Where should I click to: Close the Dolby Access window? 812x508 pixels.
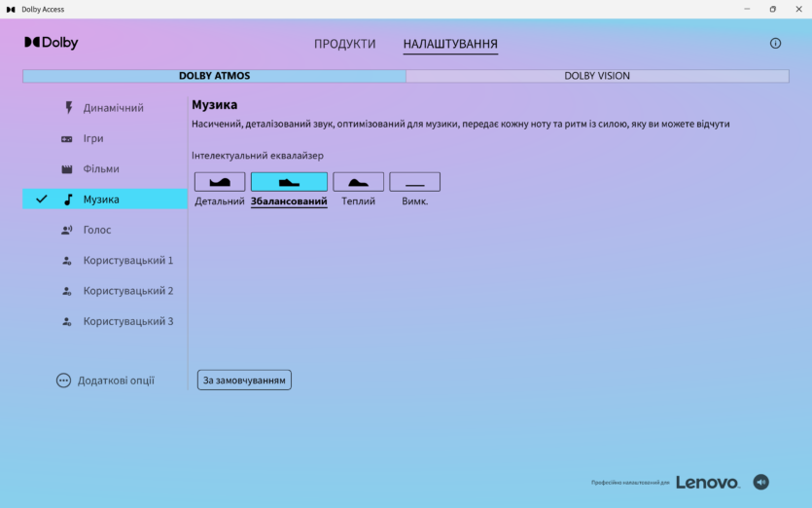coord(798,9)
